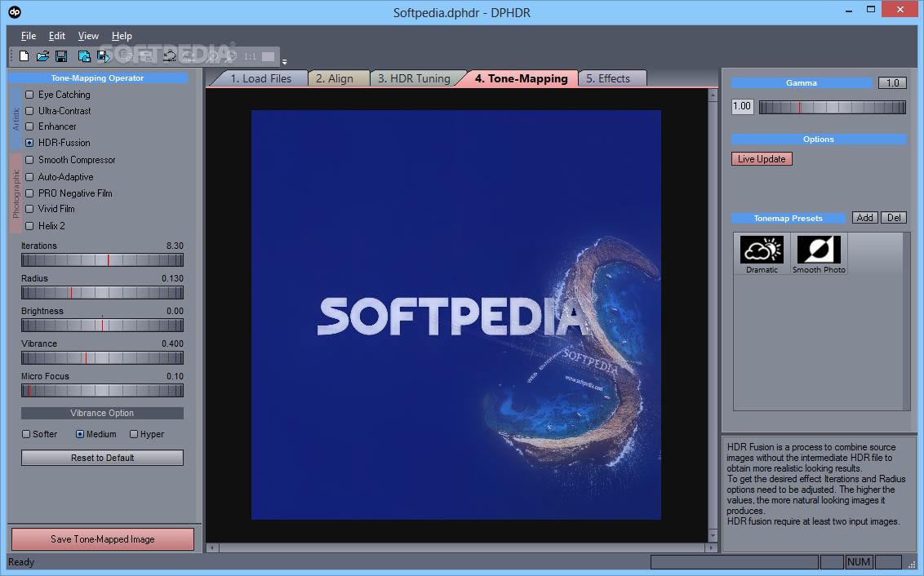924x576 pixels.
Task: Click the Redo toolbar icon
Action: pyautogui.click(x=189, y=56)
